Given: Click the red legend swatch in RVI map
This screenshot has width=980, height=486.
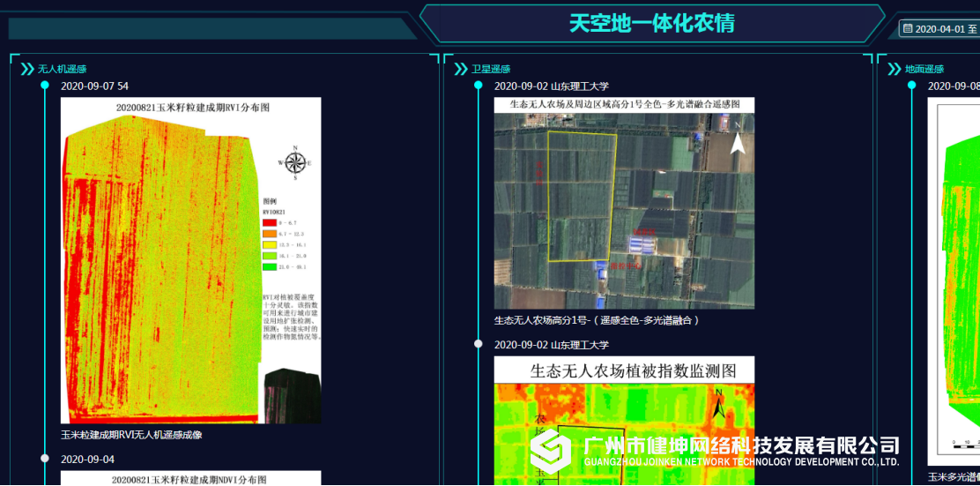Looking at the screenshot, I should 270,223.
